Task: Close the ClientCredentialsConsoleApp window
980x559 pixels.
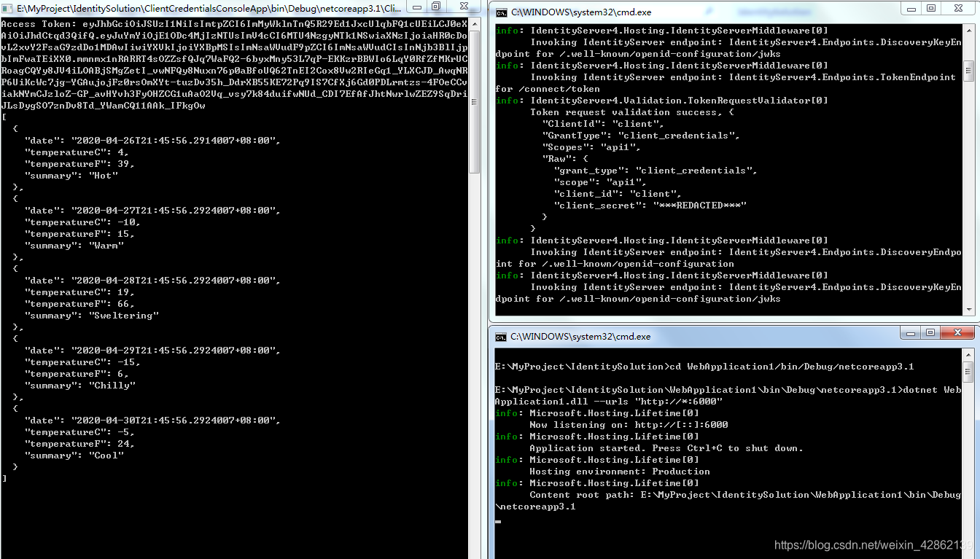Action: [464, 7]
